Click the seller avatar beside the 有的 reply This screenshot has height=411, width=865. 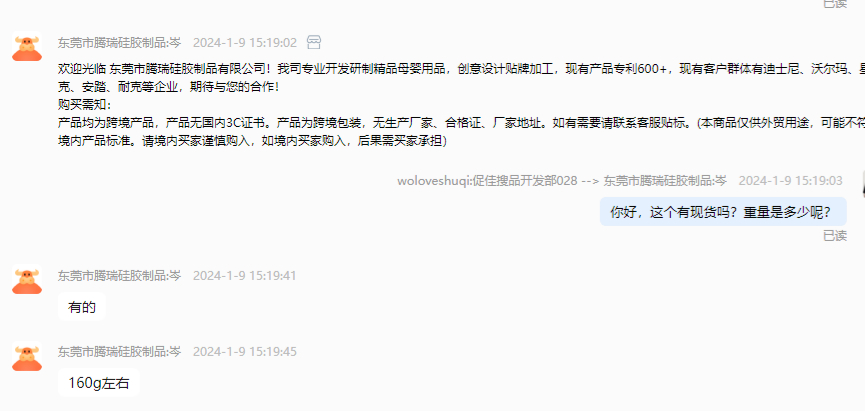27,280
